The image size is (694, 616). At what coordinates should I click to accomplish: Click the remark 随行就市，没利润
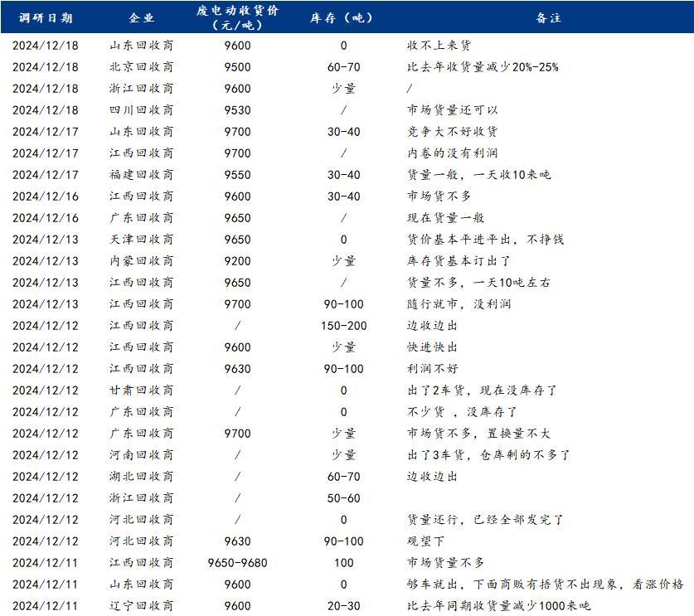tap(459, 304)
